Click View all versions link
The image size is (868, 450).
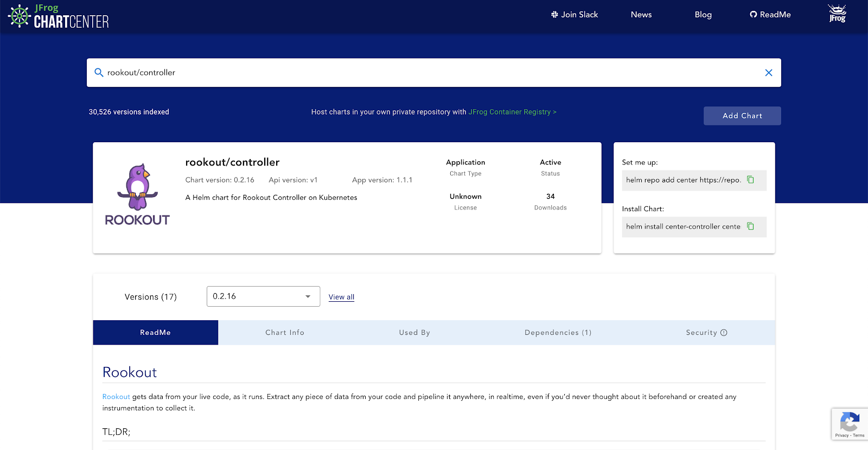(x=341, y=297)
